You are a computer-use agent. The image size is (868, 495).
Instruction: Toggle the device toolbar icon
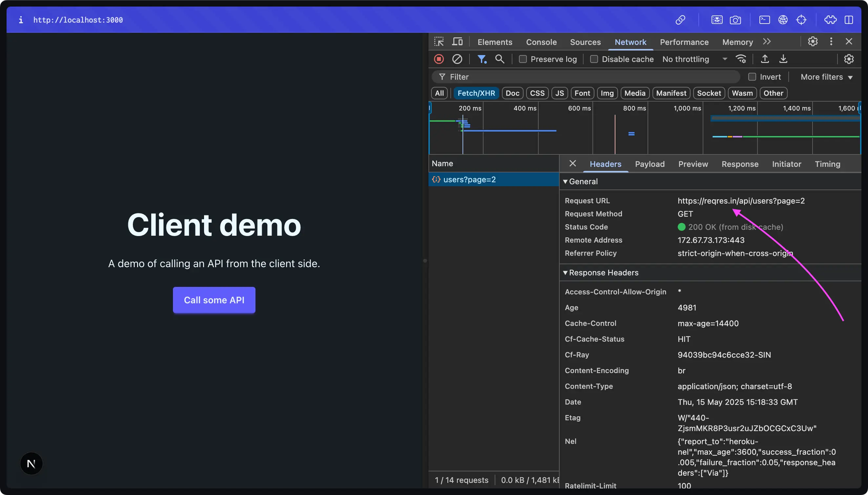pos(457,42)
